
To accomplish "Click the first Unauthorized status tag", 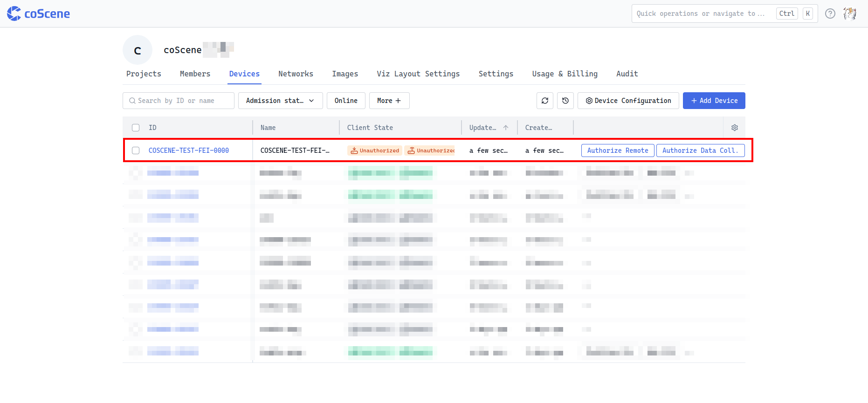I will coord(375,150).
